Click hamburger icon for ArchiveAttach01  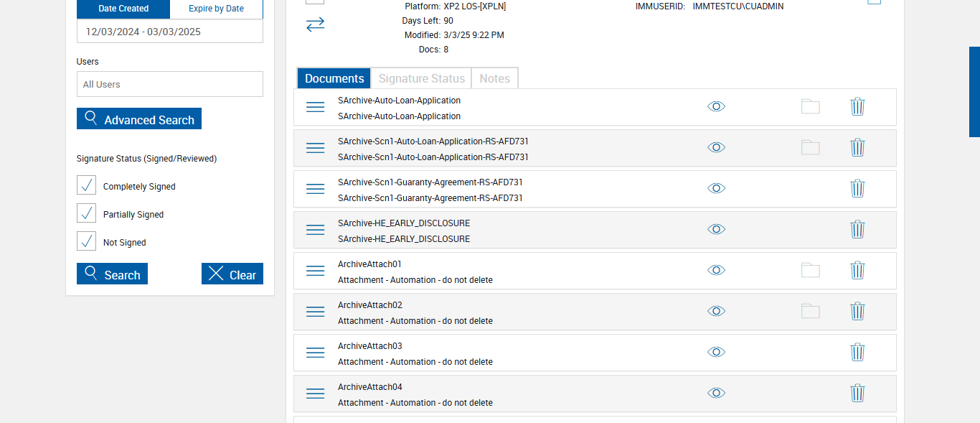click(x=316, y=271)
